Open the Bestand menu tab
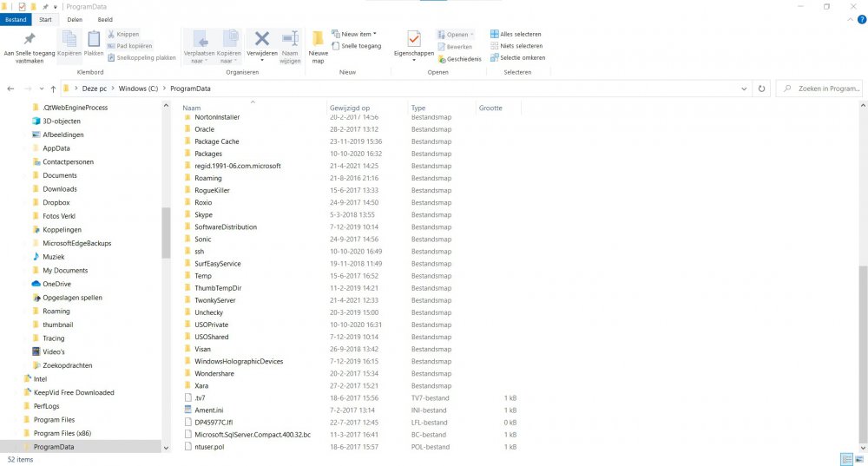This screenshot has width=868, height=466. (x=16, y=18)
